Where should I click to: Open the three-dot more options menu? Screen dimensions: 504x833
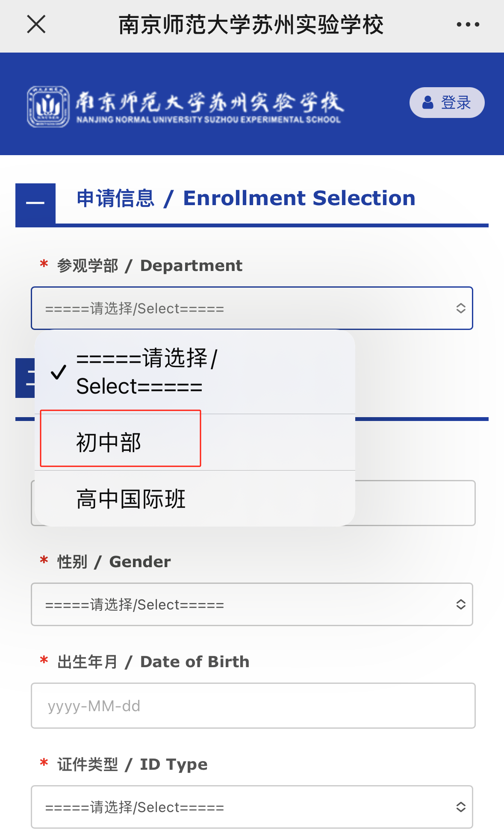468,24
